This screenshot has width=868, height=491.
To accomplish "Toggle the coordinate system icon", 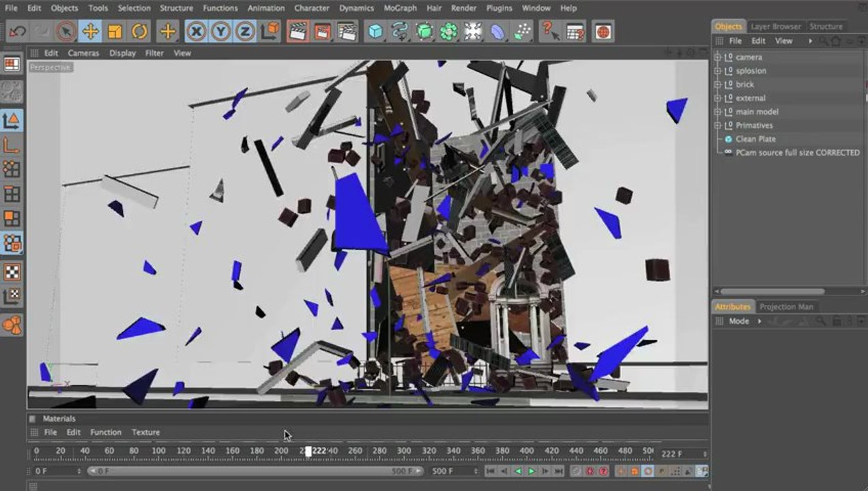I will (x=270, y=31).
